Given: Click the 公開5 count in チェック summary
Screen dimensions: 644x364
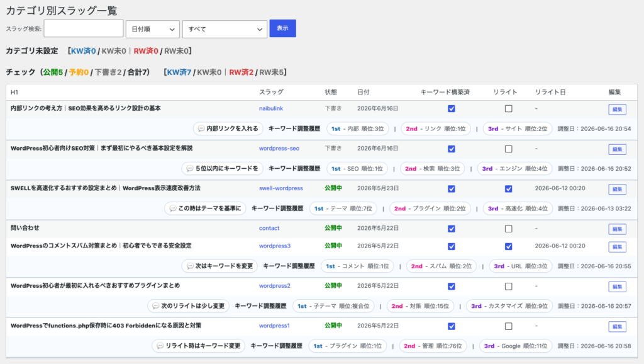Looking at the screenshot, I should 53,72.
